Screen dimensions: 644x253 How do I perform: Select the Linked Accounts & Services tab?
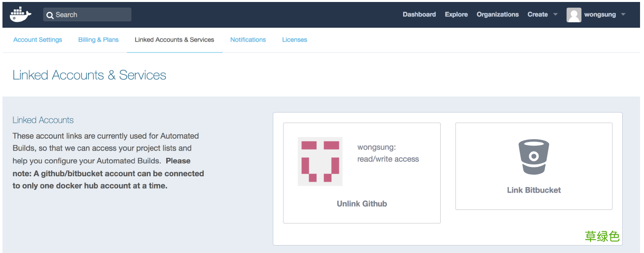174,40
